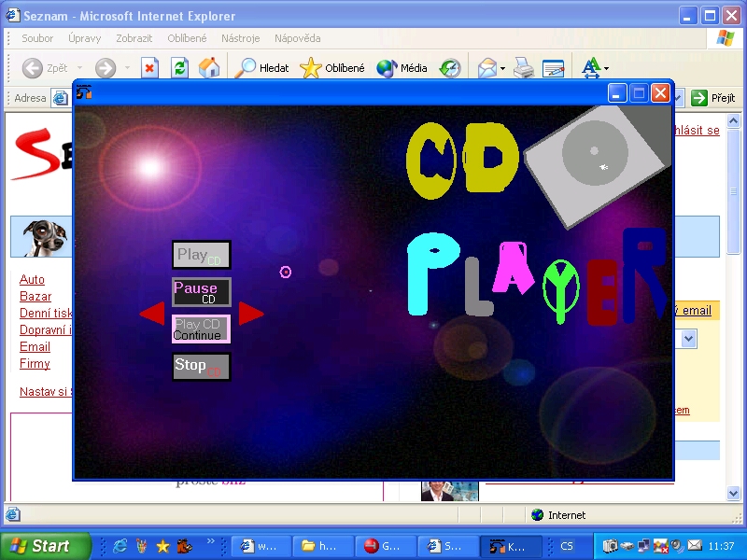Open the Zobrazit menu
Viewport: 747px width, 560px height.
click(x=134, y=38)
